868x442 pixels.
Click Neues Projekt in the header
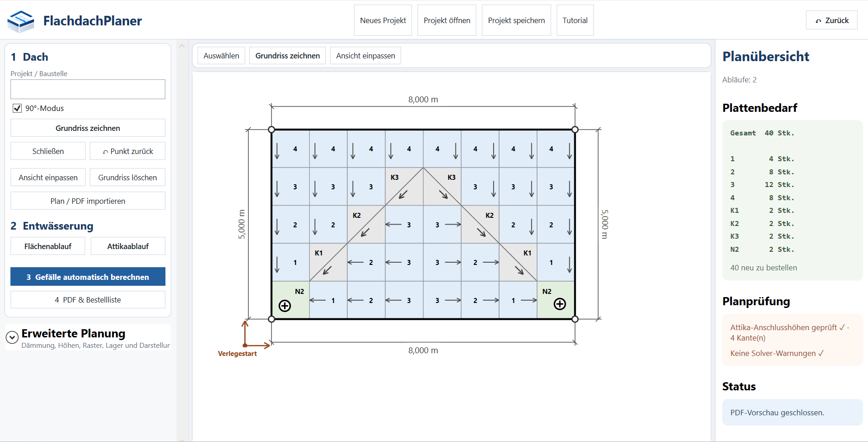pyautogui.click(x=383, y=20)
